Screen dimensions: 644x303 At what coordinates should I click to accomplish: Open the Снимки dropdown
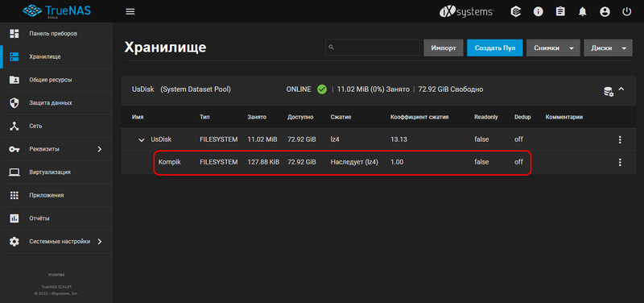tap(553, 48)
